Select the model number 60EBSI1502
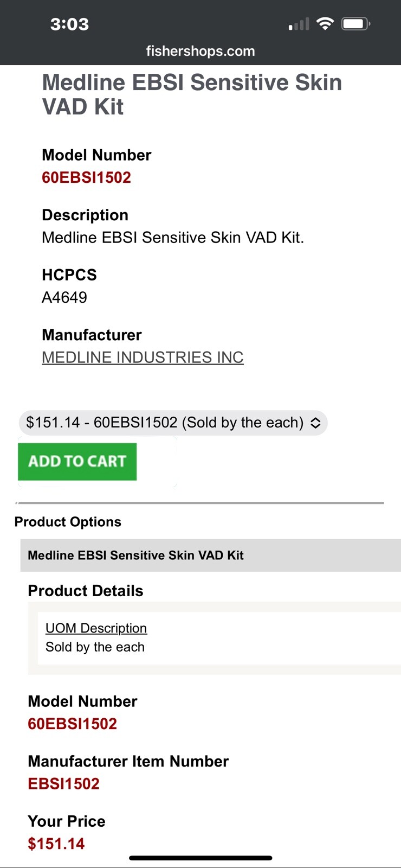This screenshot has width=401, height=868. (86, 177)
